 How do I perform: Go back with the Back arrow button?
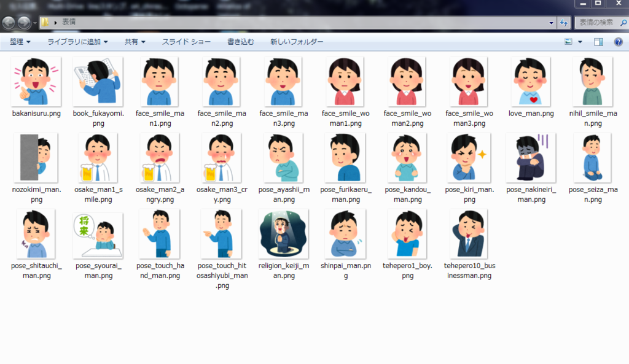click(9, 23)
